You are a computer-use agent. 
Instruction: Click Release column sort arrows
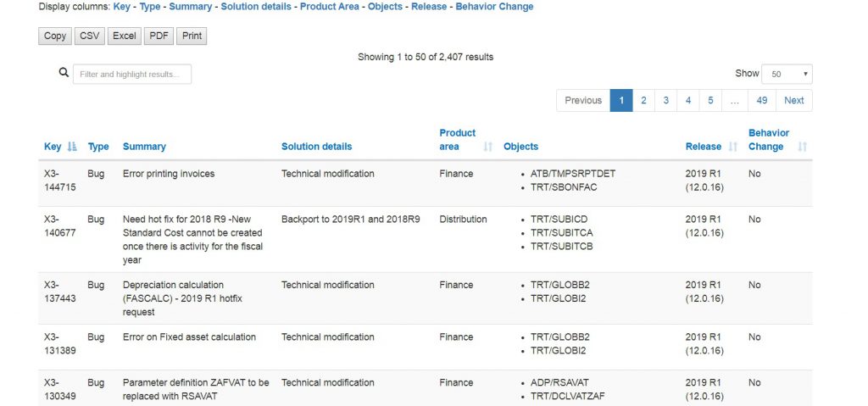point(732,147)
